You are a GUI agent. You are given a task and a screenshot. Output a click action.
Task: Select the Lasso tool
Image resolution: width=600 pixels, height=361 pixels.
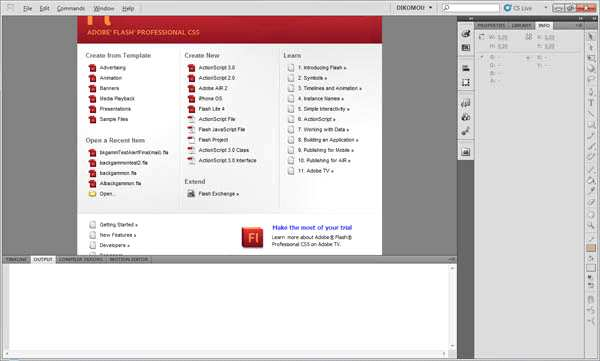point(591,80)
